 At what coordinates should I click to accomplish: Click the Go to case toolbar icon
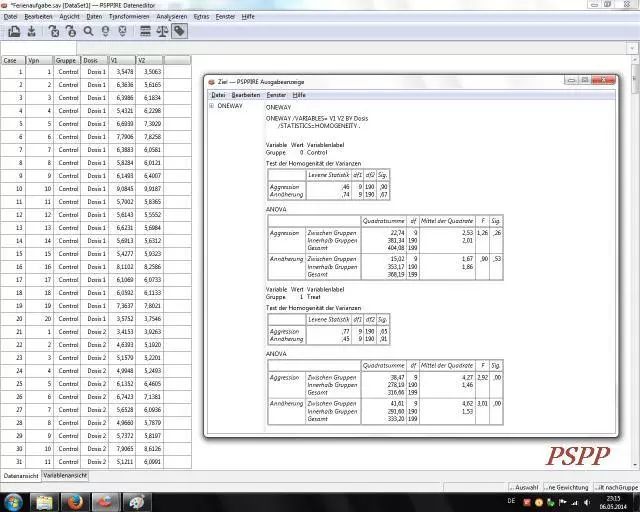tap(71, 31)
